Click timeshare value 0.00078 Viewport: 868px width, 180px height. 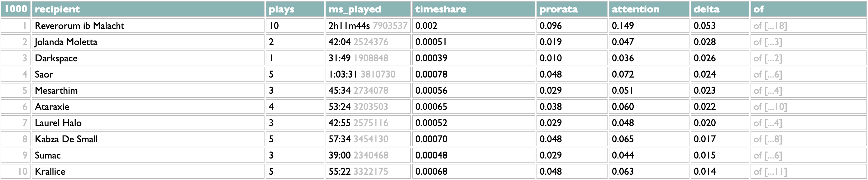point(431,74)
